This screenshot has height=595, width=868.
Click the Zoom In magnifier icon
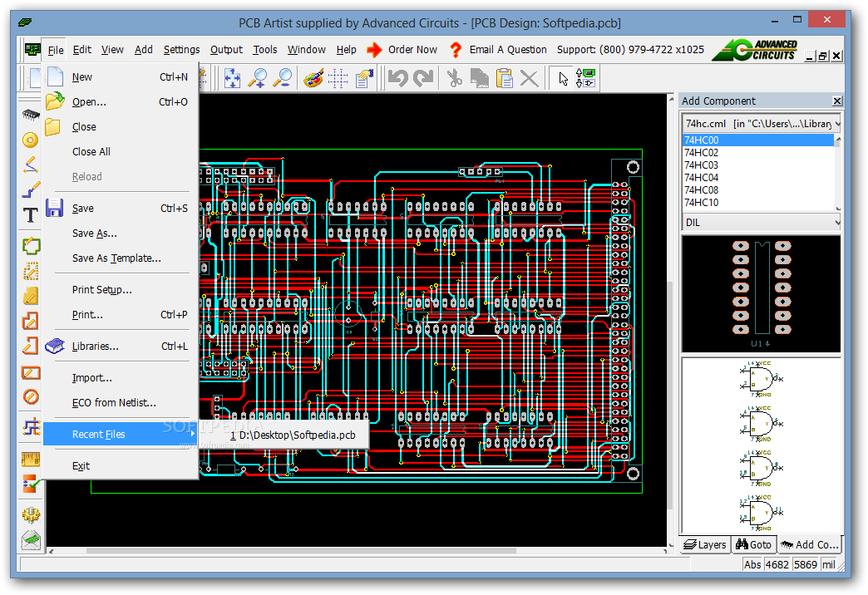tap(258, 78)
